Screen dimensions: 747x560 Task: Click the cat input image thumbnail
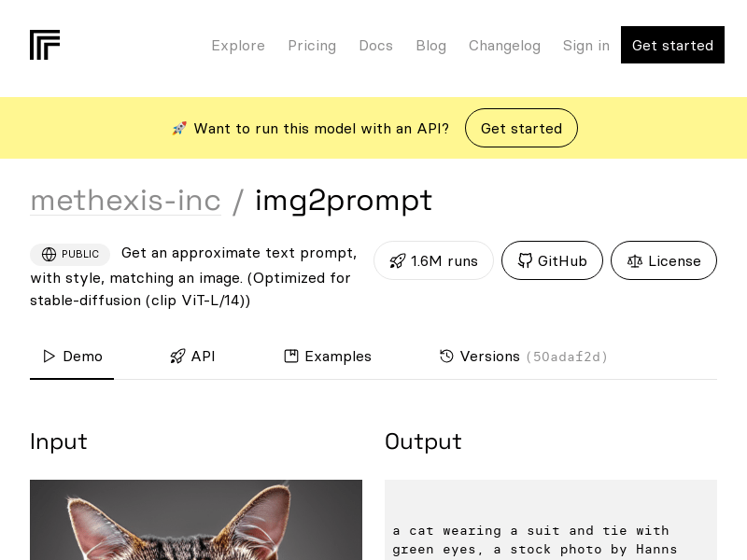click(196, 520)
